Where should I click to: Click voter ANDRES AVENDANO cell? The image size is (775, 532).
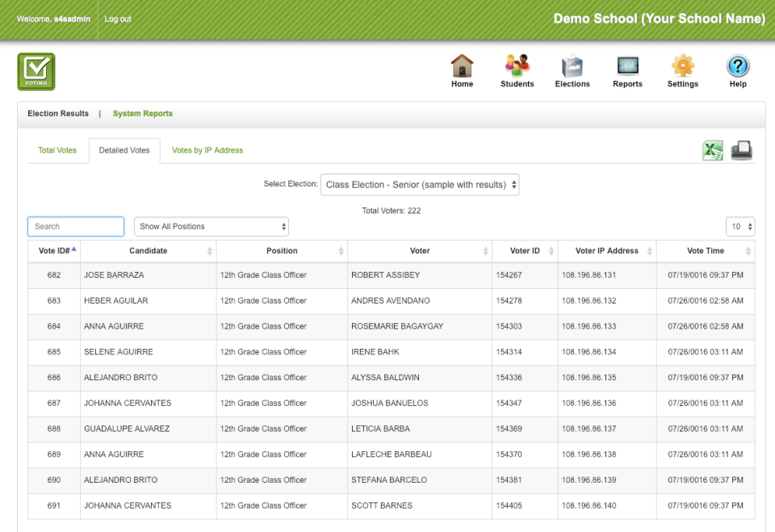point(420,300)
